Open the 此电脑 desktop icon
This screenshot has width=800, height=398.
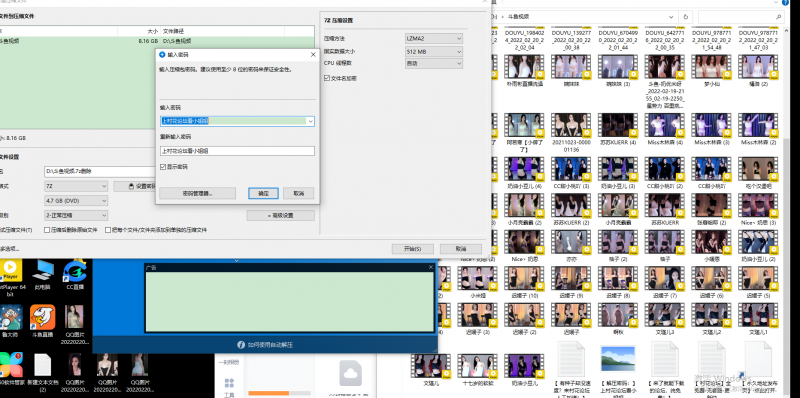[x=43, y=276]
